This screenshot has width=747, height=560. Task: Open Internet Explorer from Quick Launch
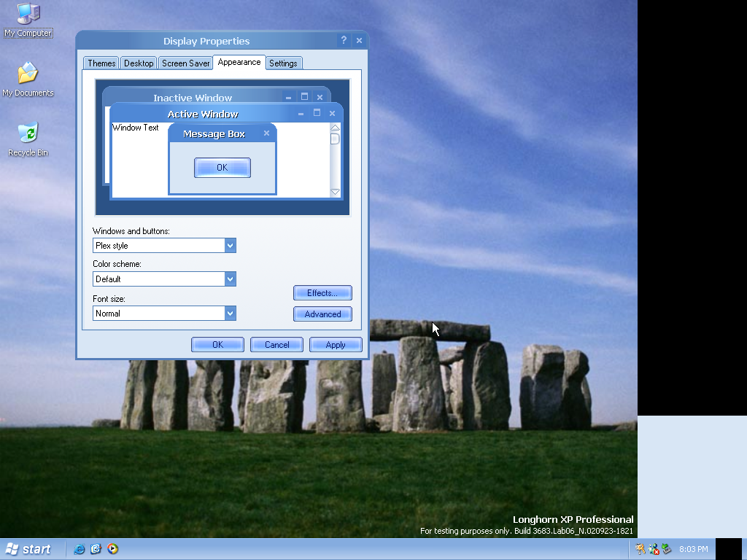click(80, 549)
